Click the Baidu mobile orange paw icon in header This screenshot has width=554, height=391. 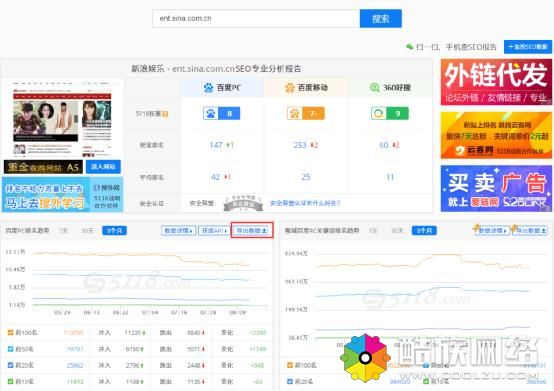tap(290, 87)
